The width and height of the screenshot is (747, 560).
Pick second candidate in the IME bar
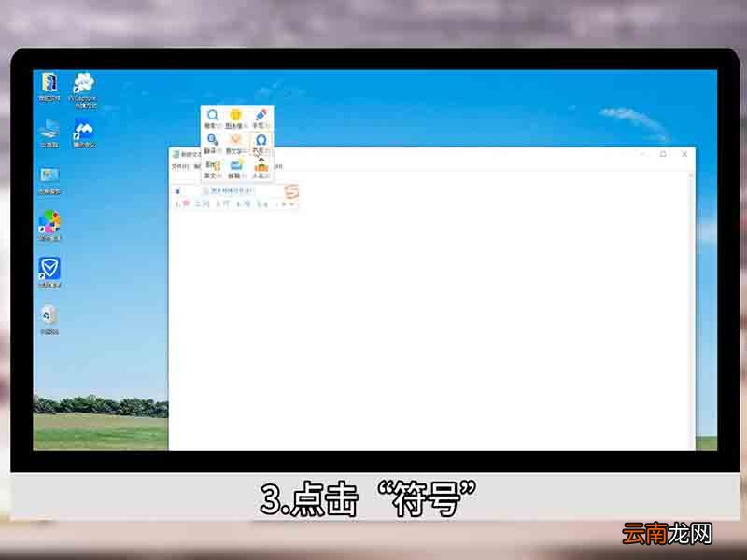pyautogui.click(x=202, y=203)
